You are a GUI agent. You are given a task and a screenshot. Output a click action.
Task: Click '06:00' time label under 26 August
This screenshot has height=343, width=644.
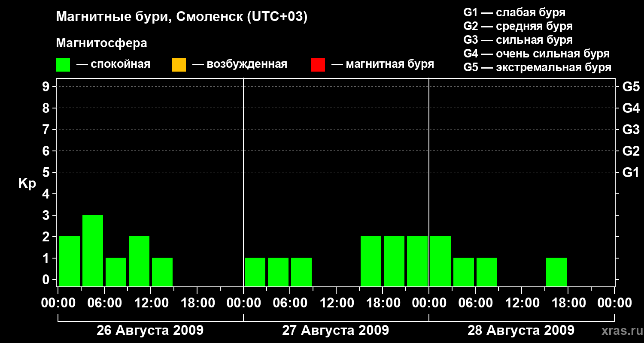[104, 303]
